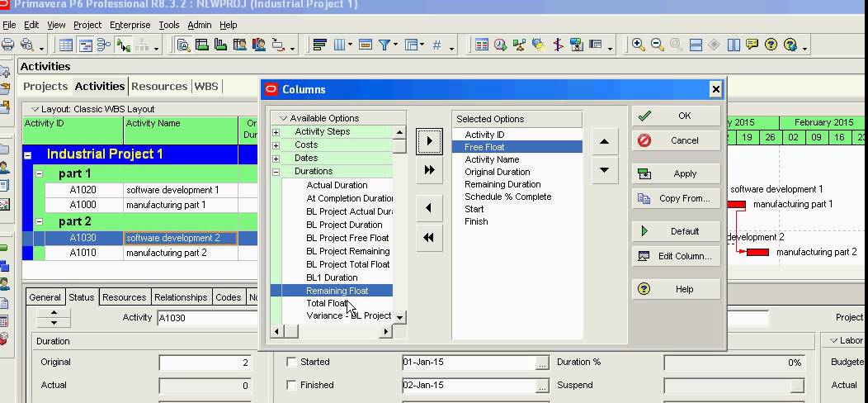This screenshot has width=868, height=403.
Task: Switch to the WBS tab
Action: pos(206,86)
